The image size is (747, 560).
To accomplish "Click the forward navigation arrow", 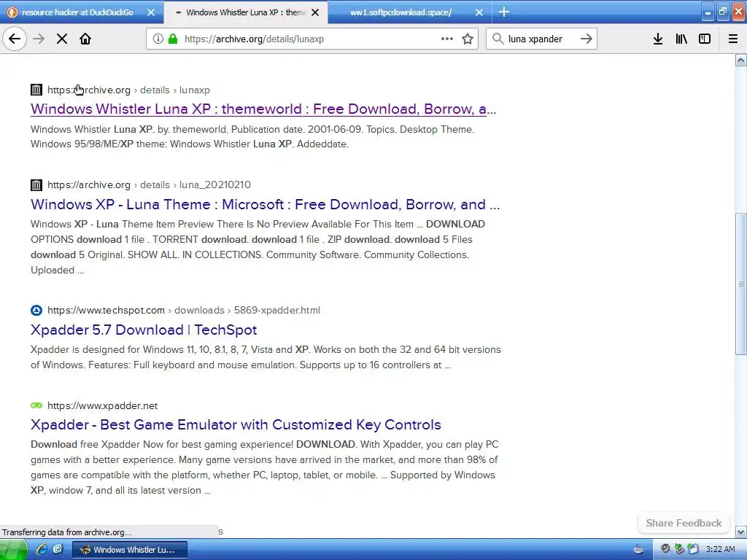I will [39, 39].
